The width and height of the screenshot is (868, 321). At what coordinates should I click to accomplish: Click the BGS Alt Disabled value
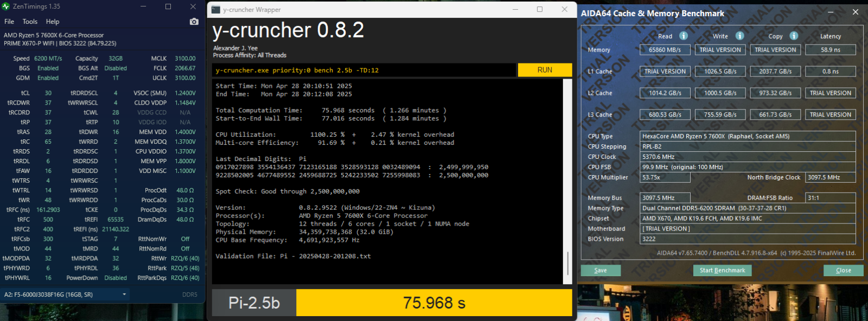[x=116, y=68]
